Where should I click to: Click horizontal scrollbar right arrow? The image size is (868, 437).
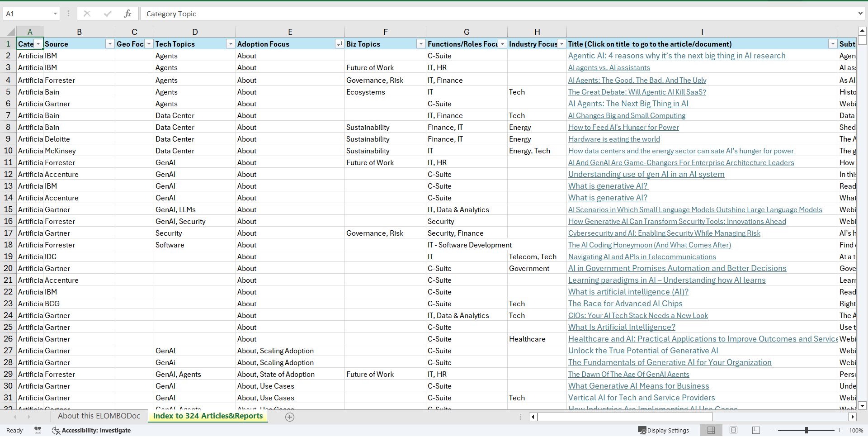click(853, 417)
